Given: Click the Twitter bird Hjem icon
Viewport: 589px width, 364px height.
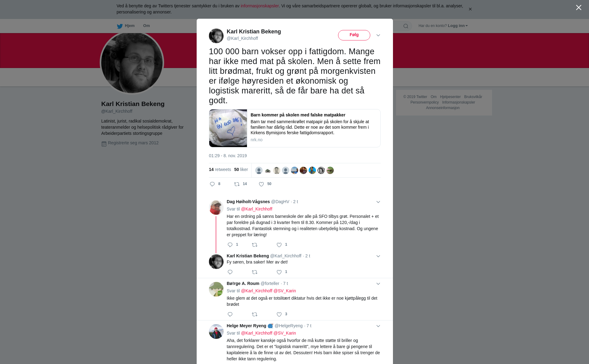Looking at the screenshot, I should point(120,26).
